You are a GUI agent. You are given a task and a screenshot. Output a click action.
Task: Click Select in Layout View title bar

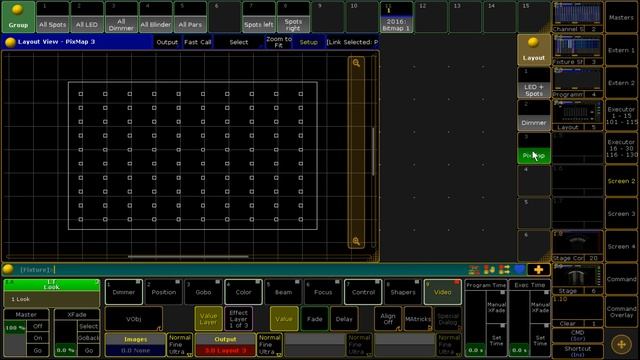(x=239, y=42)
